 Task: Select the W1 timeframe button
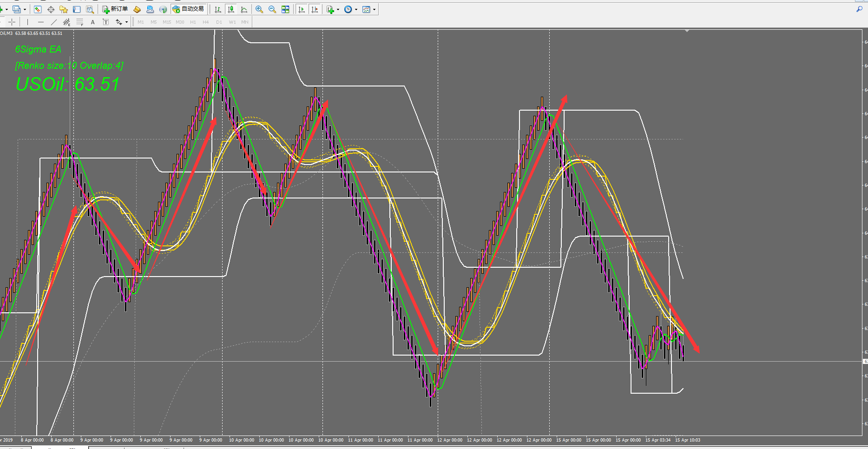pyautogui.click(x=232, y=22)
